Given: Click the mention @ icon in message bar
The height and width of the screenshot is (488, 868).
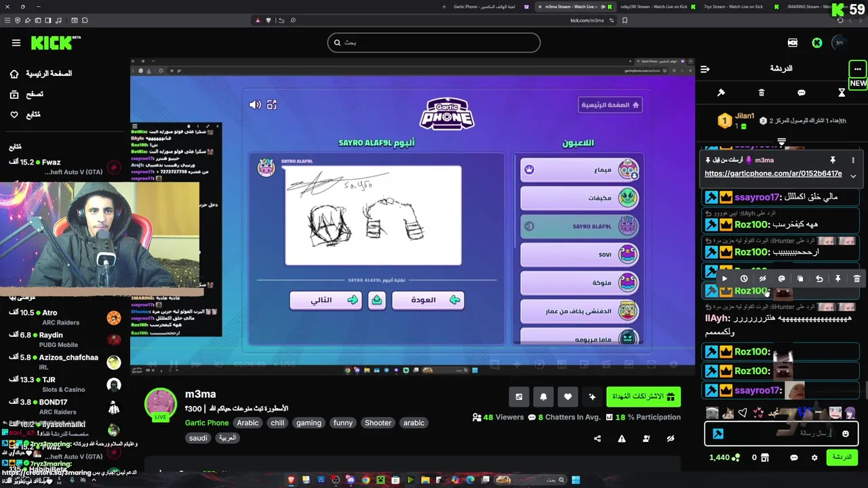Looking at the screenshot, I should tap(781, 279).
